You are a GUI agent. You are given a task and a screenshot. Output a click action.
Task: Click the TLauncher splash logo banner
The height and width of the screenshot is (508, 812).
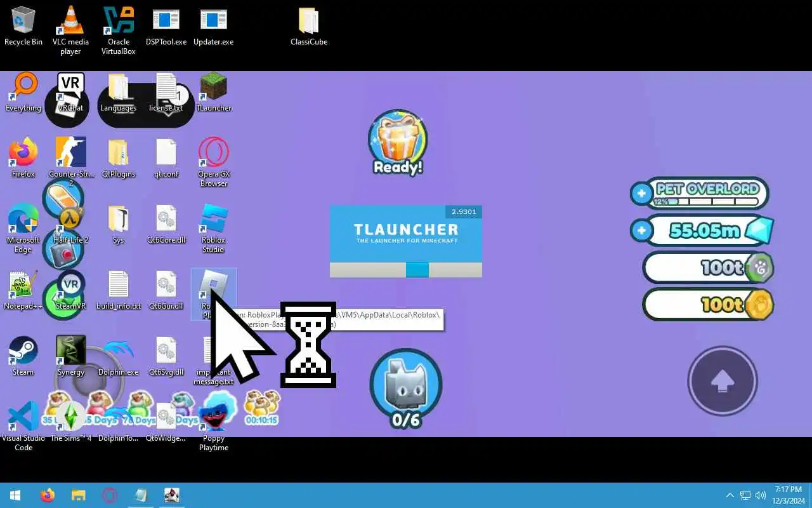coord(406,234)
